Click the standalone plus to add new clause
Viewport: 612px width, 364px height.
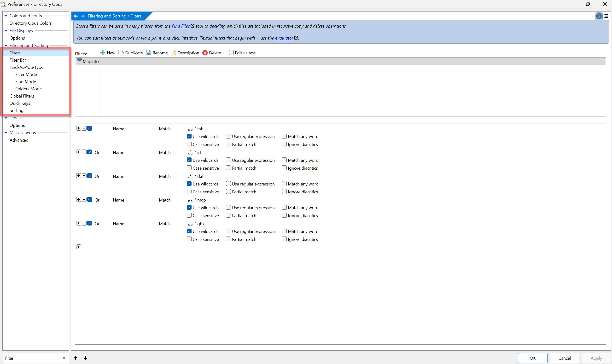[78, 247]
